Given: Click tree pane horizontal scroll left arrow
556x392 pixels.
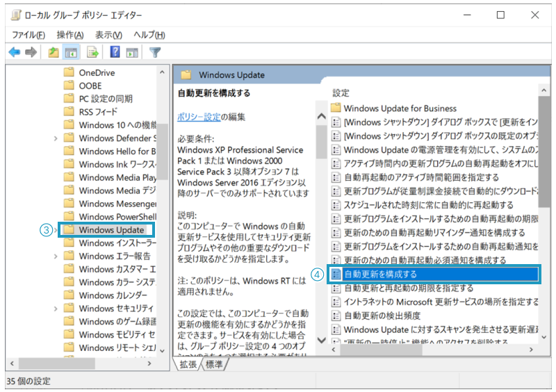Looking at the screenshot, I should pyautogui.click(x=13, y=364).
